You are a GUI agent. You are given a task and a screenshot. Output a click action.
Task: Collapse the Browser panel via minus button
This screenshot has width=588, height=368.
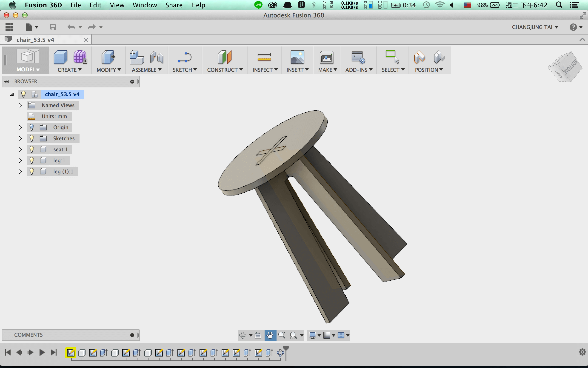[132, 81]
